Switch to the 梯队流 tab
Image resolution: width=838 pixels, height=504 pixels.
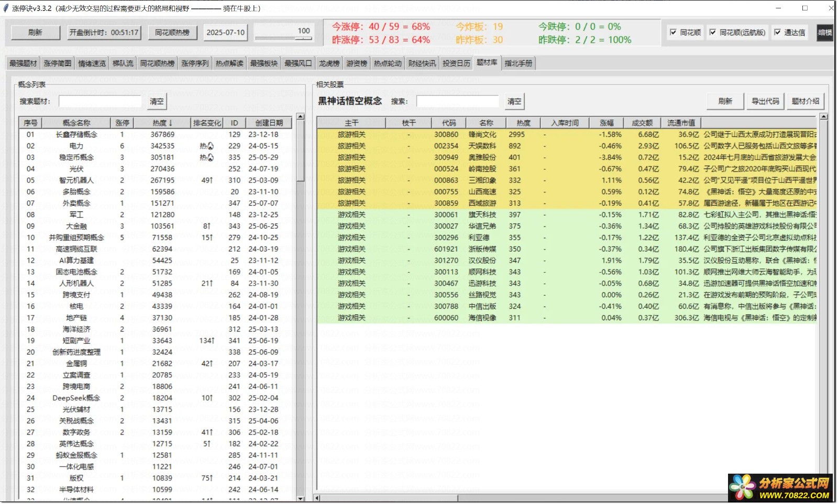tap(123, 63)
